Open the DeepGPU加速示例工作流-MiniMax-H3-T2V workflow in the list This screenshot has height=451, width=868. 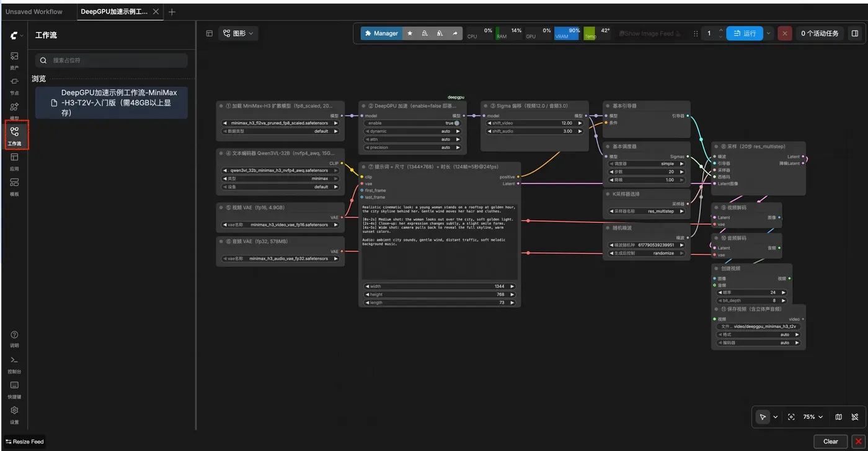point(112,103)
